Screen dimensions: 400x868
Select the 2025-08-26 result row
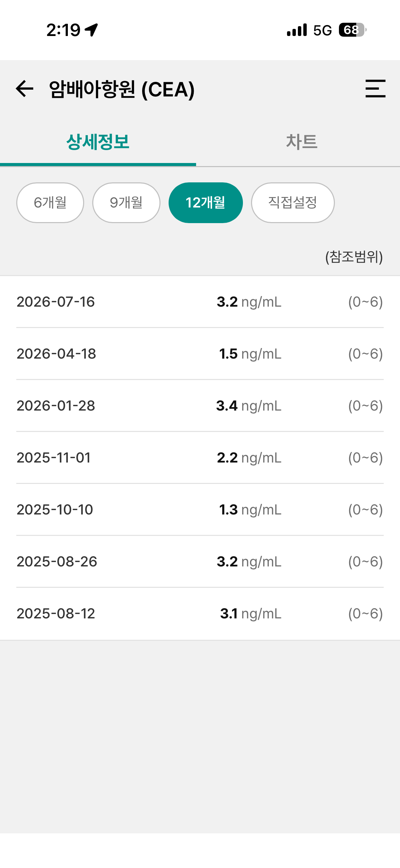pyautogui.click(x=200, y=562)
